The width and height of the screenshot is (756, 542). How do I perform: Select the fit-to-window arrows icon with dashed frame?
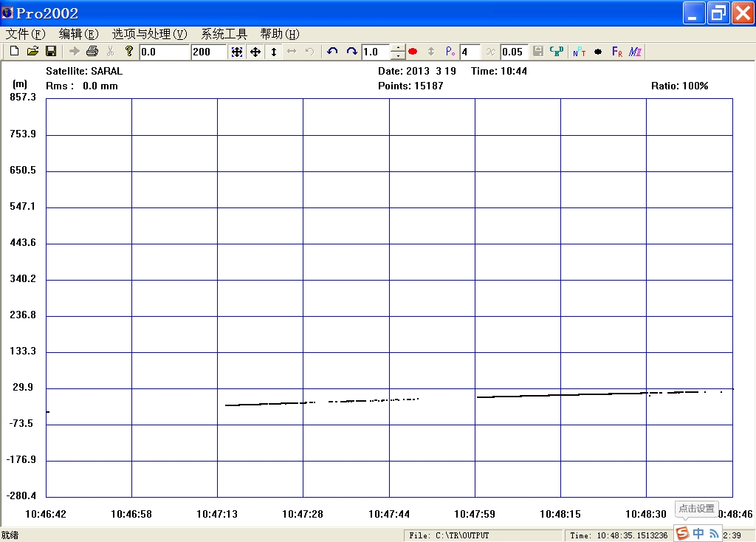point(237,52)
